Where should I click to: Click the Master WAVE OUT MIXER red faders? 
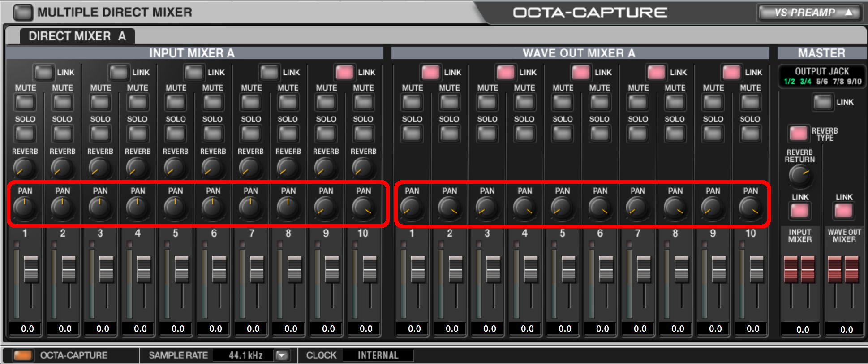click(843, 269)
